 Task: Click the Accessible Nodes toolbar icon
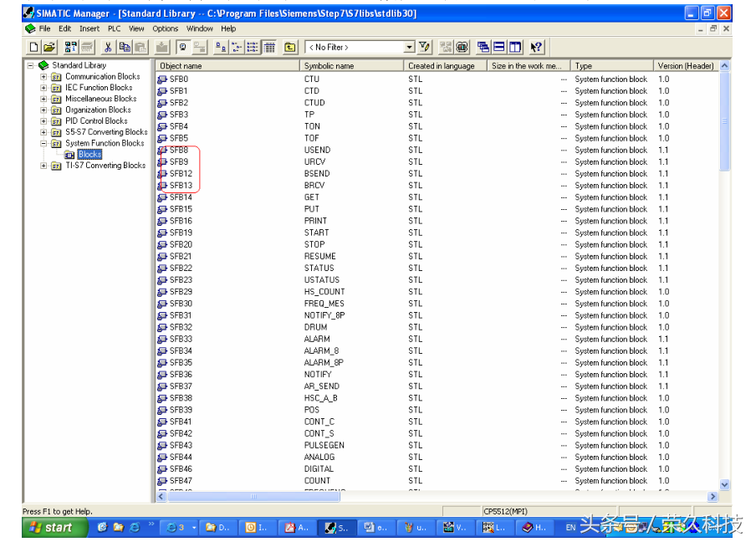click(x=72, y=48)
